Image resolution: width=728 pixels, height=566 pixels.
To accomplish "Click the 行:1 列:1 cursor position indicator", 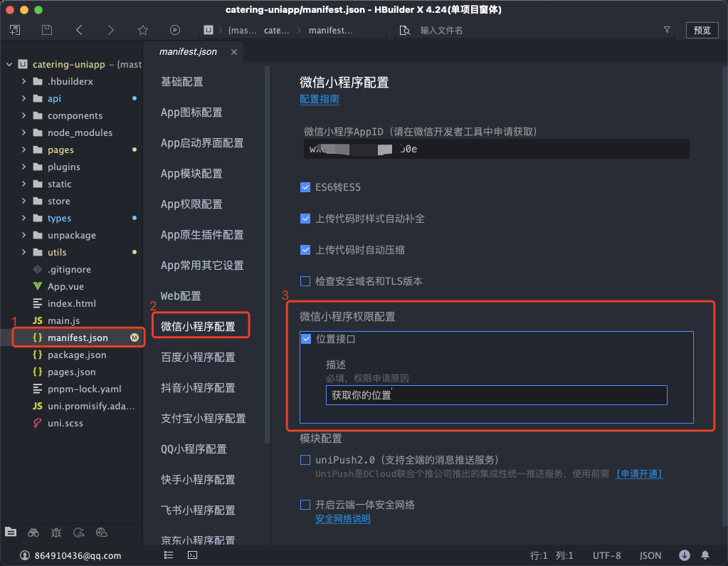I will click(x=551, y=556).
